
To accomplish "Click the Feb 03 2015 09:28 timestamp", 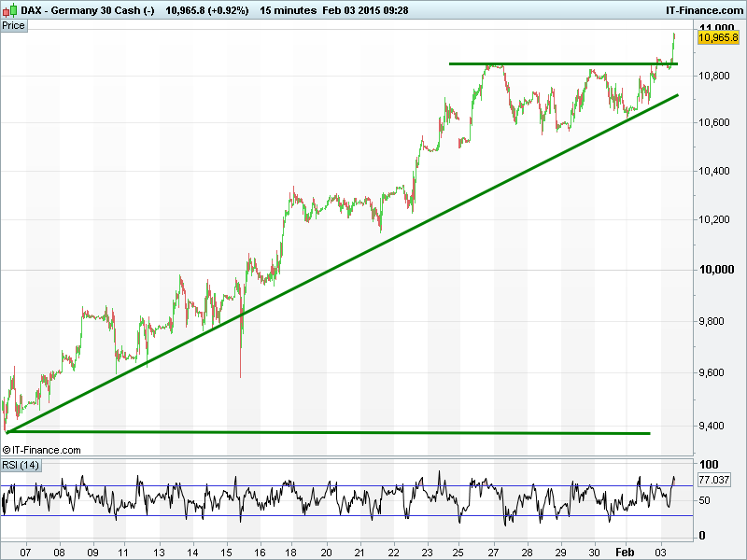I will pyautogui.click(x=371, y=10).
